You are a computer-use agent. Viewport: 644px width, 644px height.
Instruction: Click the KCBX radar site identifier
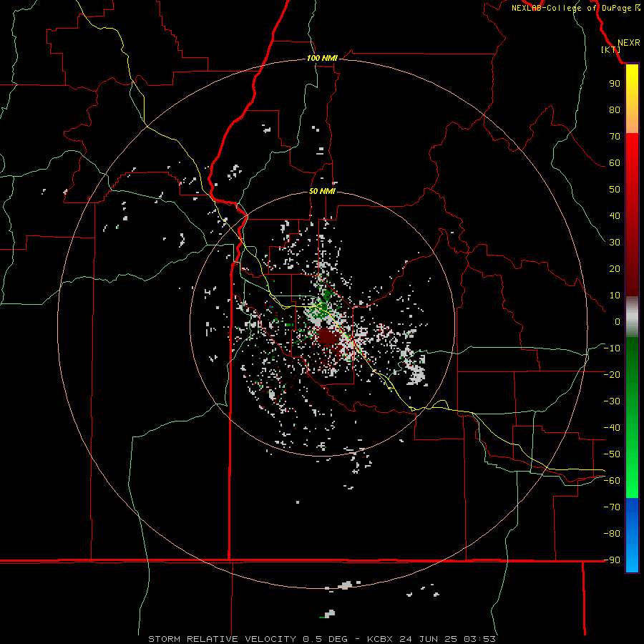pyautogui.click(x=380, y=639)
